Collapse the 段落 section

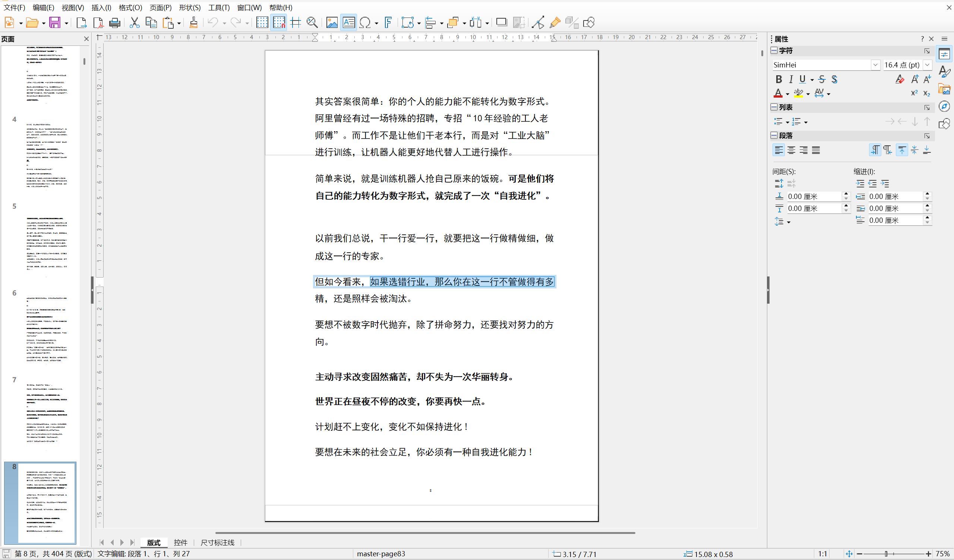coord(774,135)
